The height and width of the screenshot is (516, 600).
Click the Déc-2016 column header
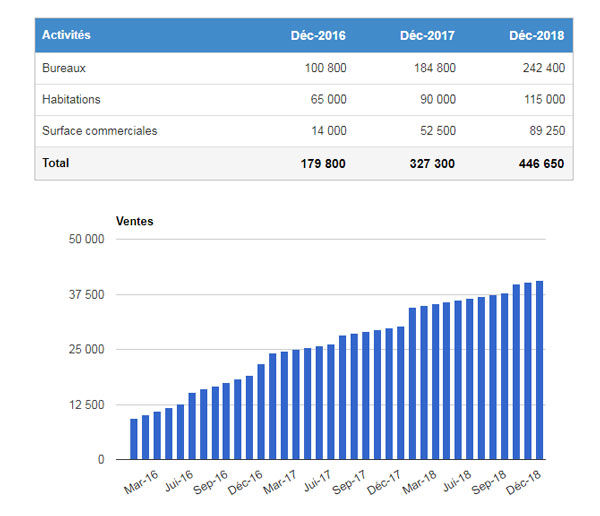click(x=318, y=36)
